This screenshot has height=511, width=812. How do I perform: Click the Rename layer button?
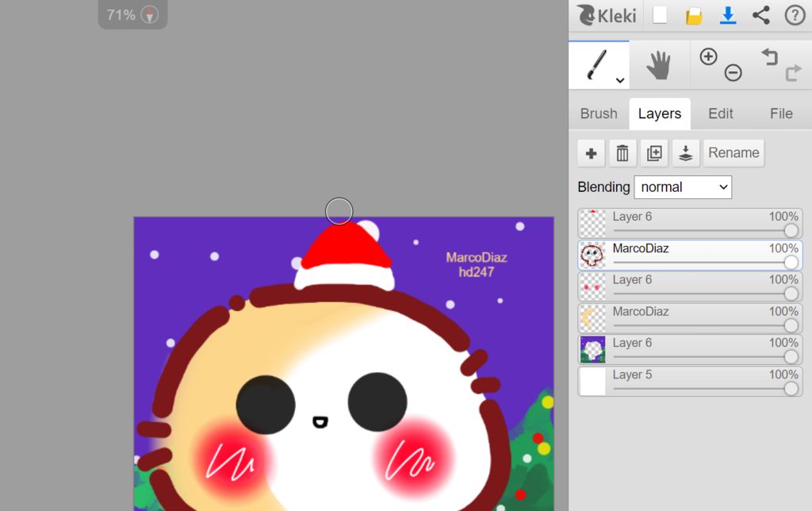pyautogui.click(x=733, y=153)
